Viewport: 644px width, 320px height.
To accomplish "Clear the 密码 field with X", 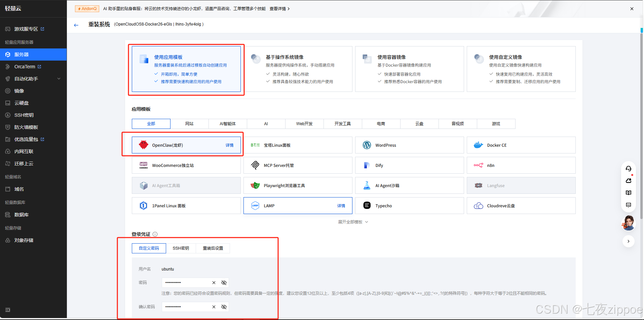I will 214,283.
